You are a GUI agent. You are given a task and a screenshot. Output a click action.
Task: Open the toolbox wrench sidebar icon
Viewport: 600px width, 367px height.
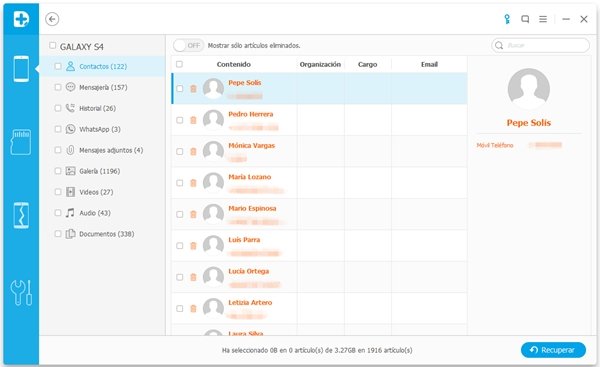pyautogui.click(x=21, y=293)
